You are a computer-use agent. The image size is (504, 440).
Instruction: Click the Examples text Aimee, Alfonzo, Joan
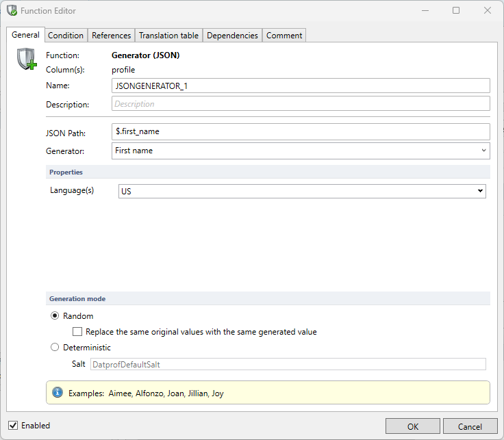click(x=166, y=393)
